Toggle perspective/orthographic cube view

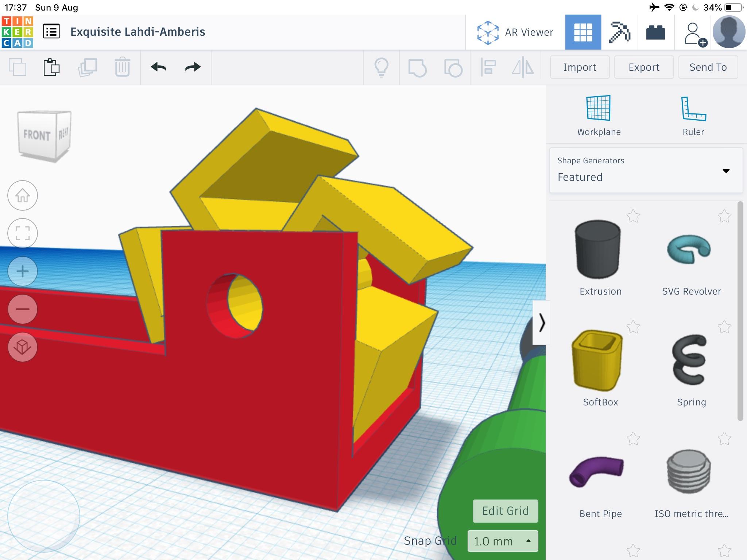[23, 347]
